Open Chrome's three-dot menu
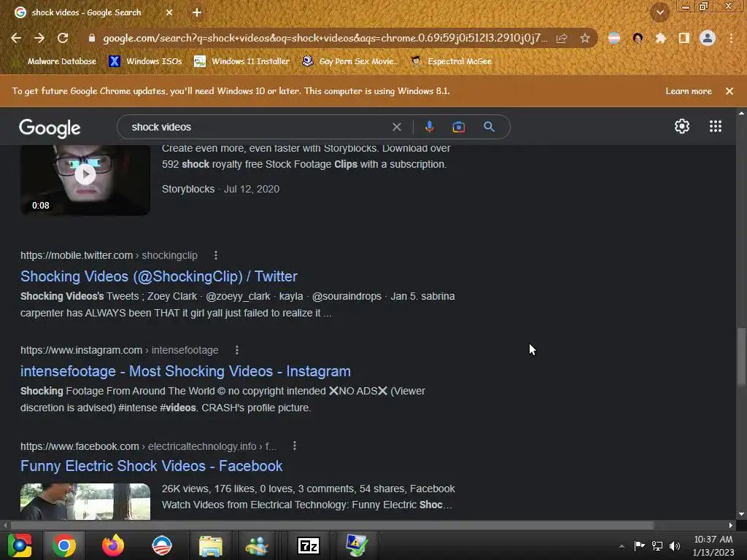 click(x=731, y=38)
